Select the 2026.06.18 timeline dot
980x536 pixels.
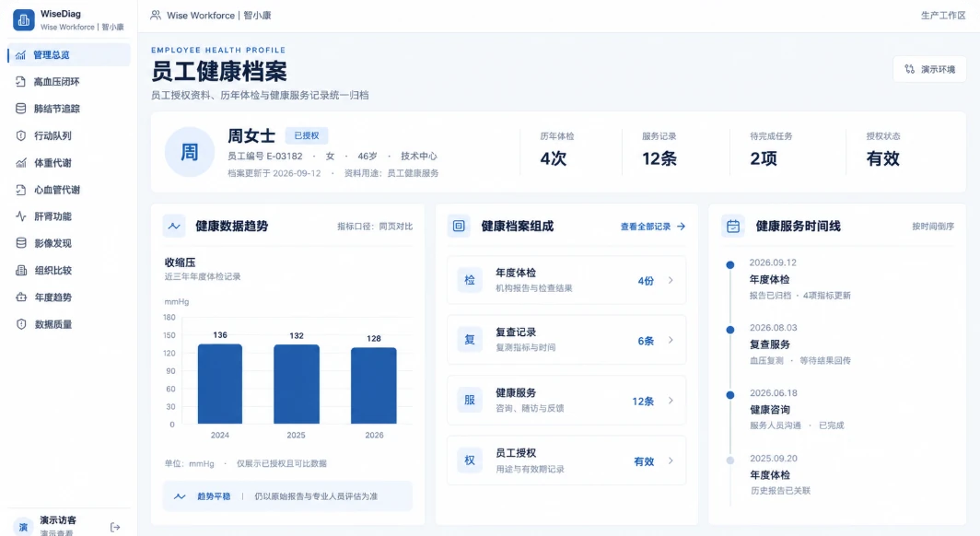(730, 395)
